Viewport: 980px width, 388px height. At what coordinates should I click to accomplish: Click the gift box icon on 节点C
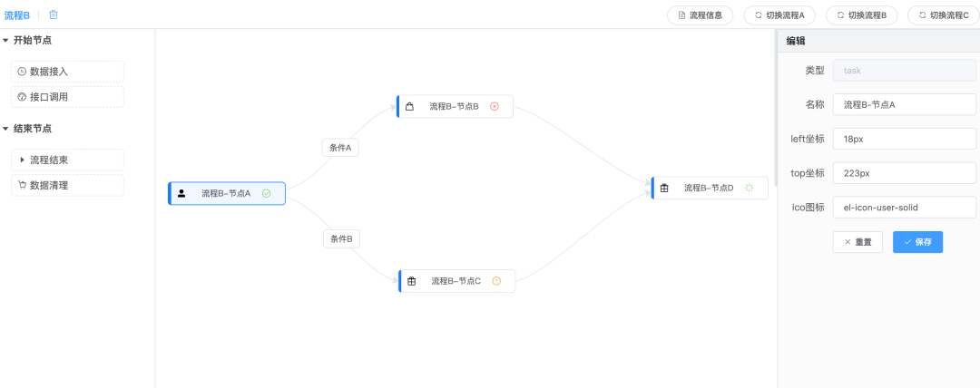click(411, 281)
